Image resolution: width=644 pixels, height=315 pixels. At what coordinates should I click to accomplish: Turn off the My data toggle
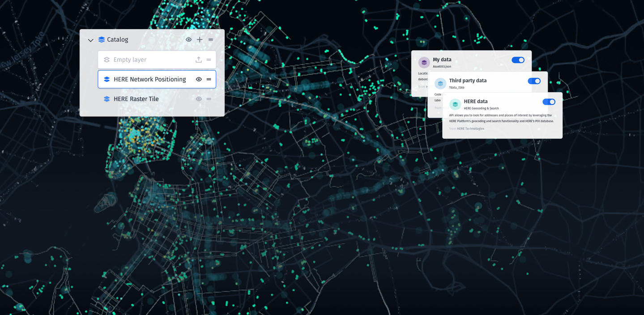click(x=518, y=60)
